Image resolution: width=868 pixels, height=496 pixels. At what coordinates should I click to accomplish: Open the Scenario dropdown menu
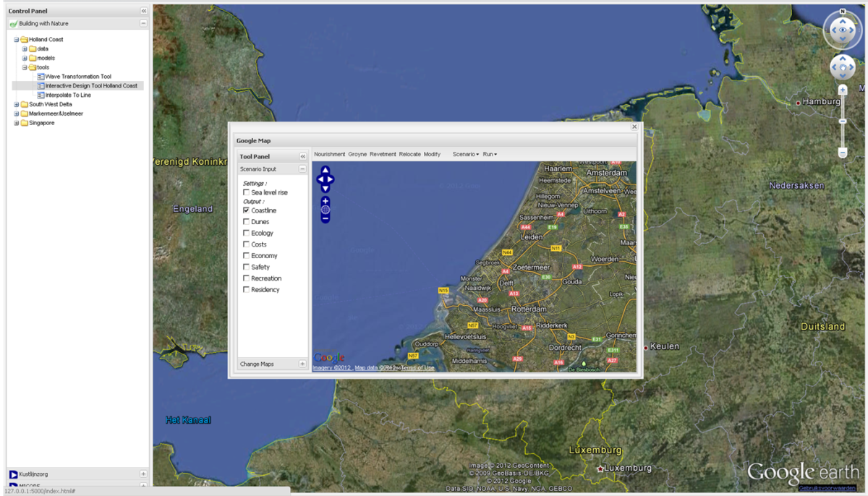[x=466, y=154]
